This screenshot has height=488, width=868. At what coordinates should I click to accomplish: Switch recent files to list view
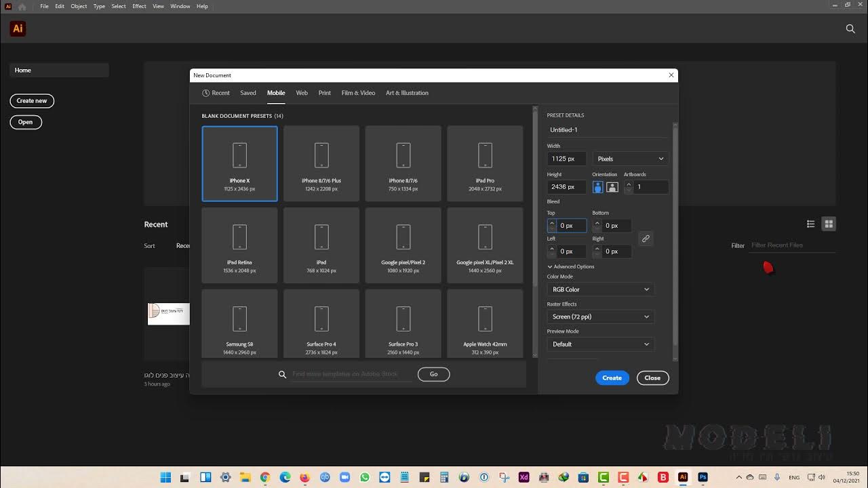(810, 224)
